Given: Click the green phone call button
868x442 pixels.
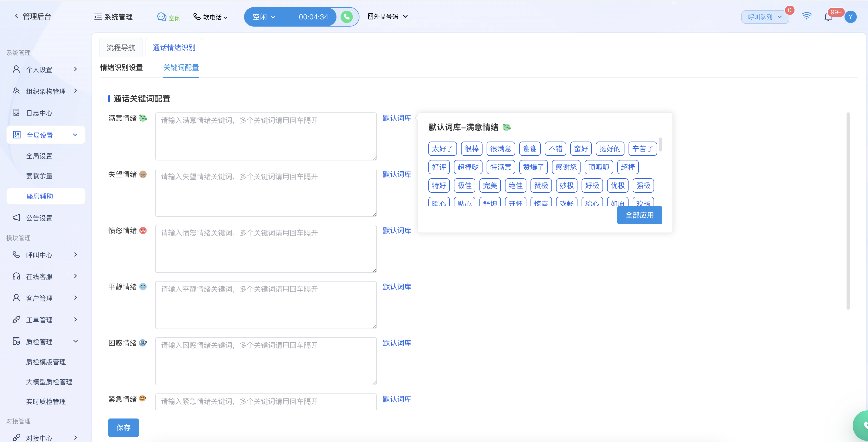Looking at the screenshot, I should (x=346, y=17).
